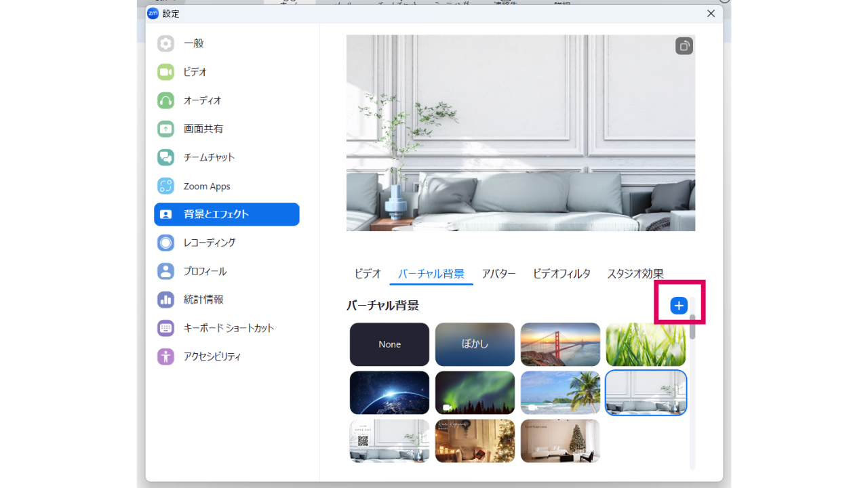Open the スタジオ効果 tab
This screenshot has height=488, width=868.
(635, 274)
